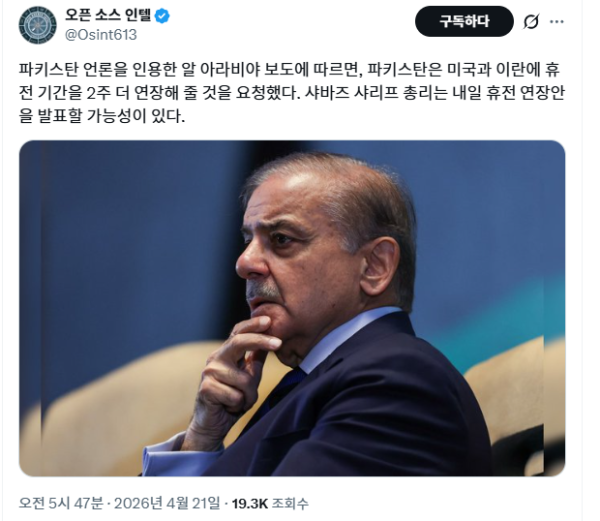
Task: Click the blue verified checkmark badge
Action: click(x=162, y=16)
